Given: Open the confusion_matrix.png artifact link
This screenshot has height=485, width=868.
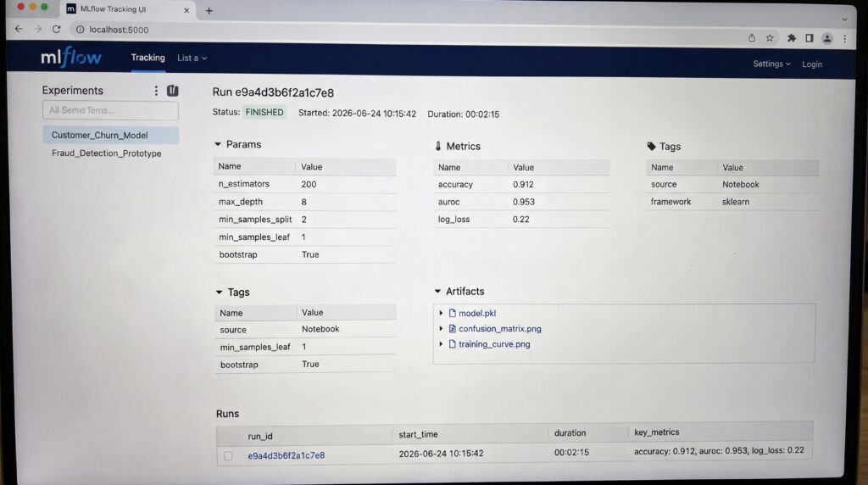Looking at the screenshot, I should coord(500,328).
